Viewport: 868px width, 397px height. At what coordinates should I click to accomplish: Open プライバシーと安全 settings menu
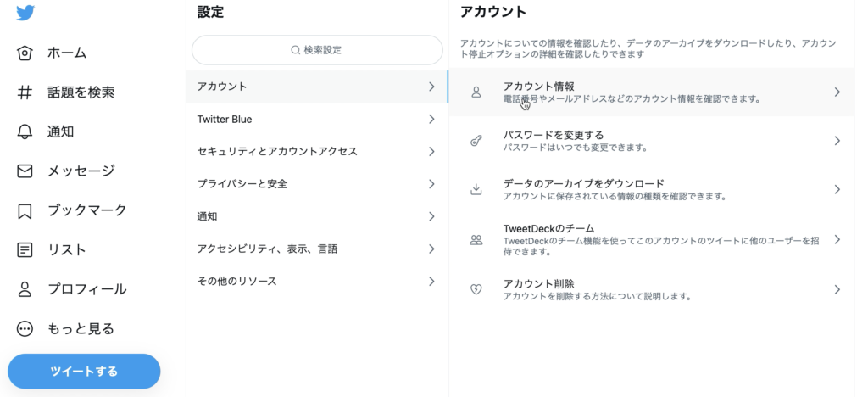coord(317,184)
